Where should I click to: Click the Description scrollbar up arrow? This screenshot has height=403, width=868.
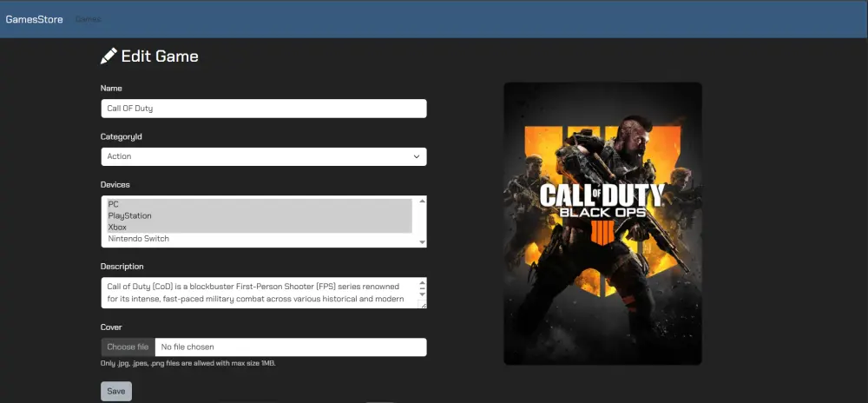(423, 283)
